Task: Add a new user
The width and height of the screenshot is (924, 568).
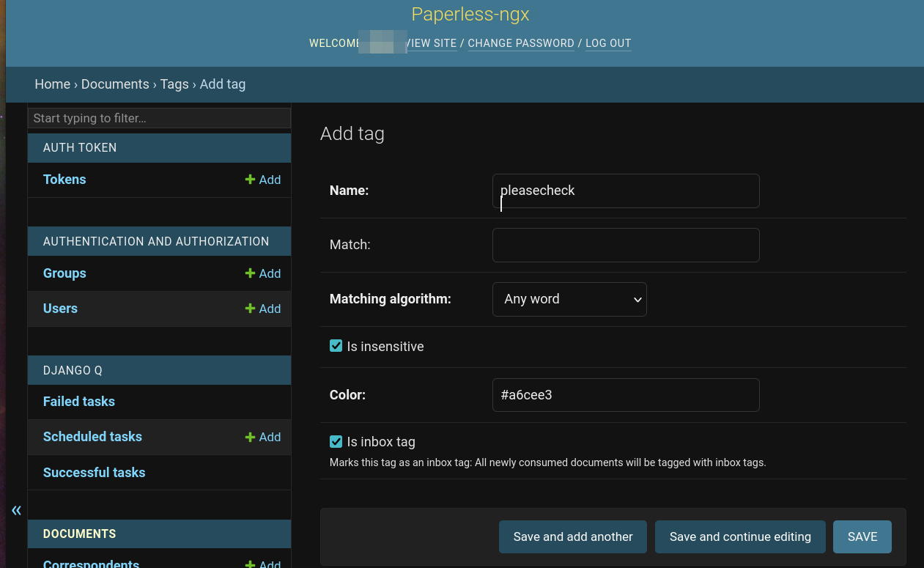Action: click(262, 309)
